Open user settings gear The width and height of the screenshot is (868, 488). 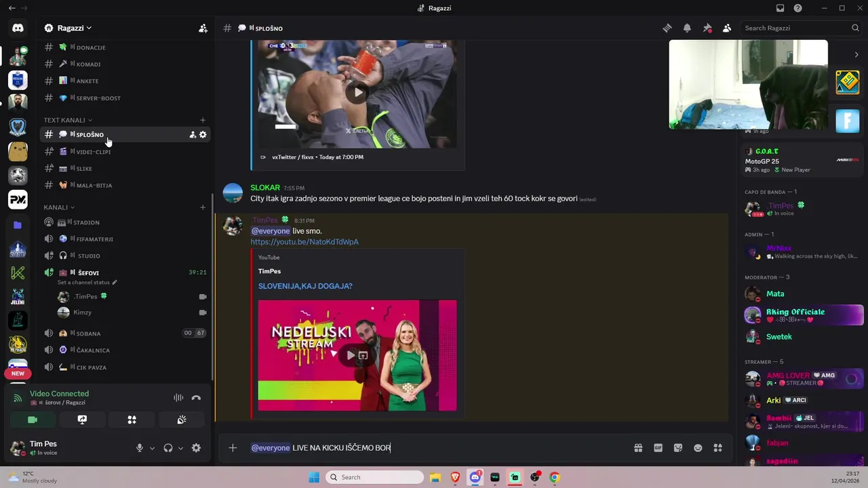pyautogui.click(x=196, y=448)
